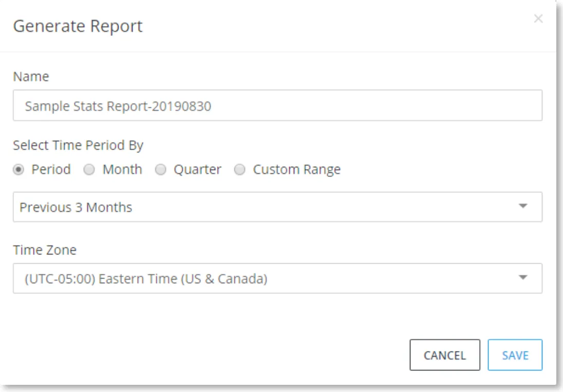Cancel the report generation

(444, 355)
